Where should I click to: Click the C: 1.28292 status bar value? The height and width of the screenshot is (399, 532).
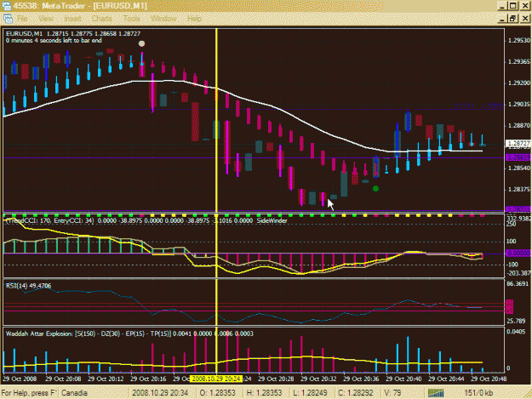(x=356, y=393)
